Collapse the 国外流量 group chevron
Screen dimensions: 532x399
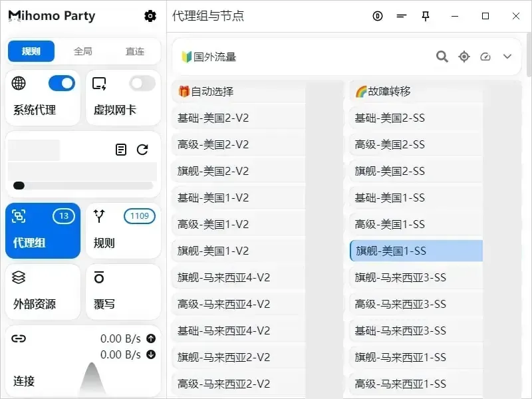pos(507,57)
